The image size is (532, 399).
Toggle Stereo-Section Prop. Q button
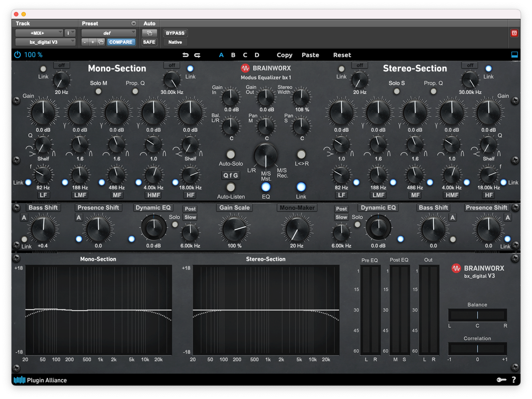coord(433,91)
